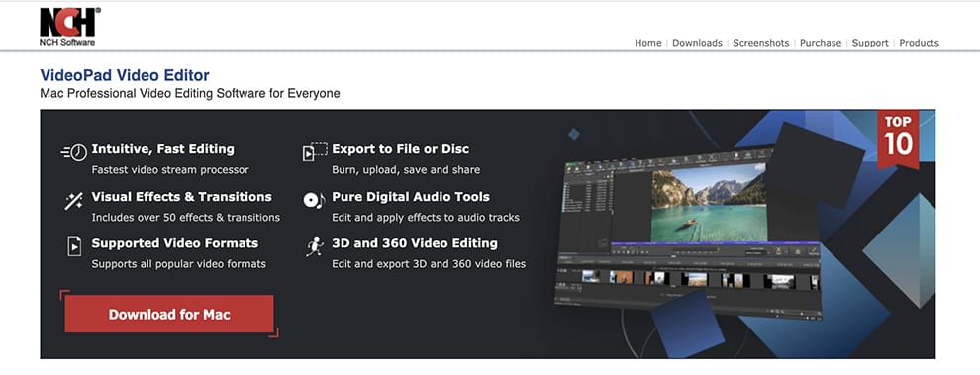Click the Supported Video Formats file icon
This screenshot has width=980, height=375.
point(74,246)
